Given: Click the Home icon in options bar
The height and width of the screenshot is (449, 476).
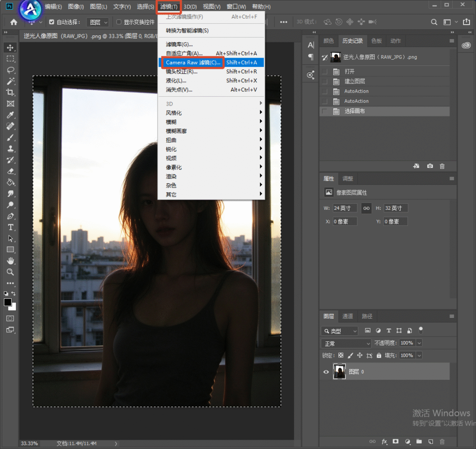Looking at the screenshot, I should click(13, 22).
